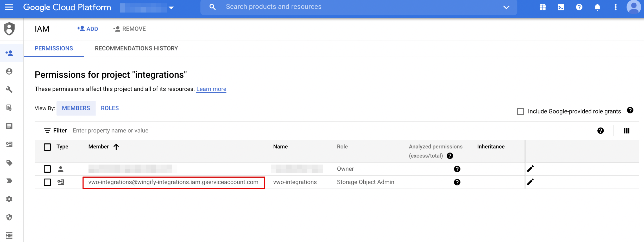Open the user account avatar

click(634, 7)
